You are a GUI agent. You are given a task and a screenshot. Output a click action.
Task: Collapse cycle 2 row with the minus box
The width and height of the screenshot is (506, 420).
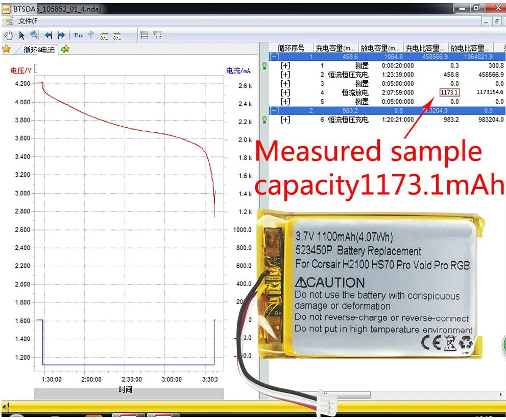274,111
